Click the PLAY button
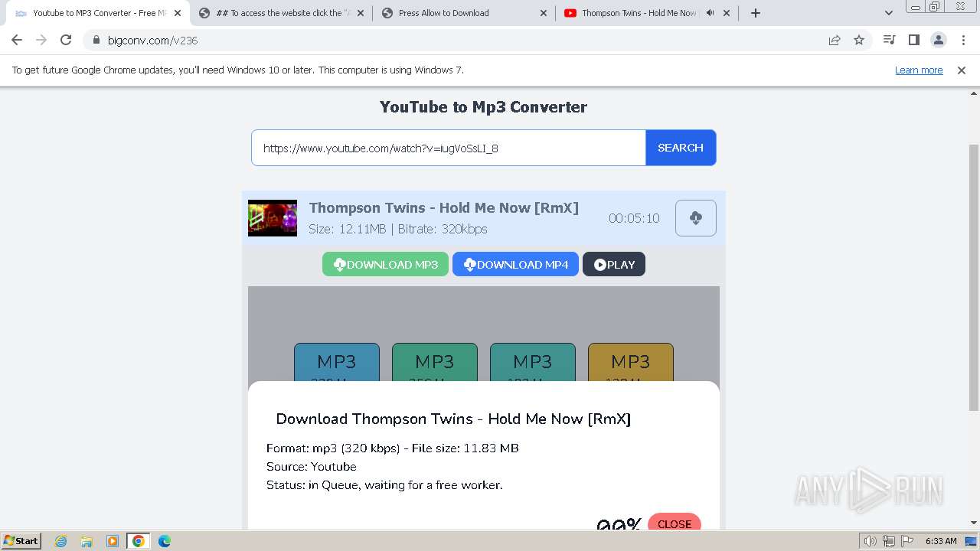This screenshot has width=980, height=551. tap(614, 264)
